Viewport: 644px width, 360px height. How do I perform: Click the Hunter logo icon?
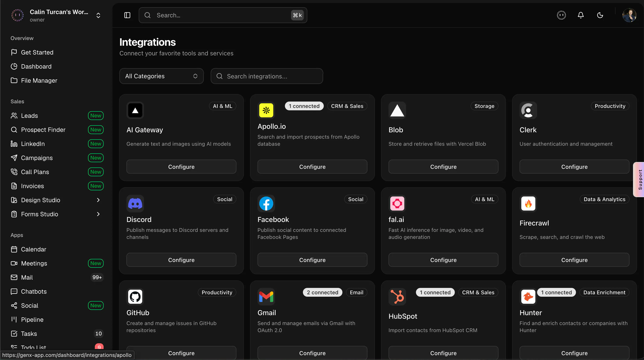click(x=528, y=296)
